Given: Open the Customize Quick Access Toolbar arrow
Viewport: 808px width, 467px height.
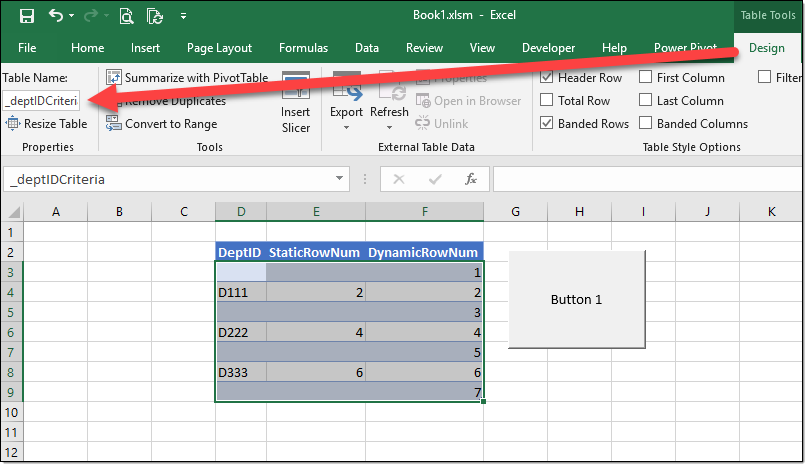Looking at the screenshot, I should pos(183,16).
